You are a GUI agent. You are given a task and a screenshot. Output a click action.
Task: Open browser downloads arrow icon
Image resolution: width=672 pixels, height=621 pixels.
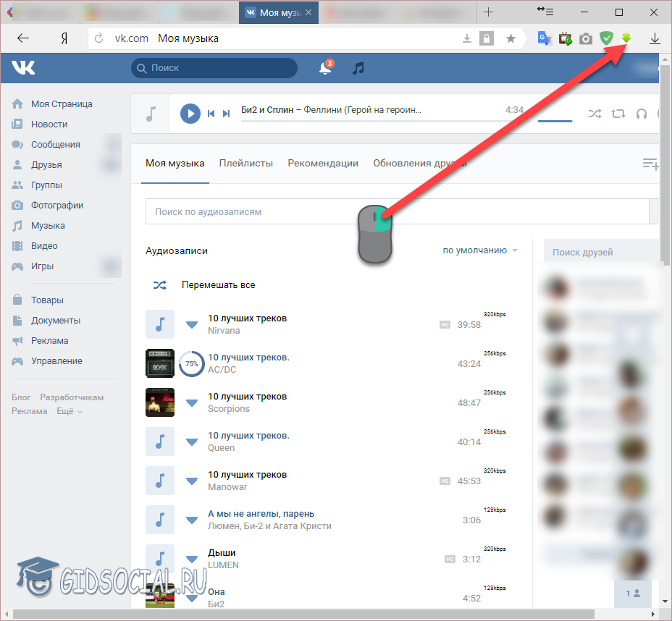coord(655,38)
